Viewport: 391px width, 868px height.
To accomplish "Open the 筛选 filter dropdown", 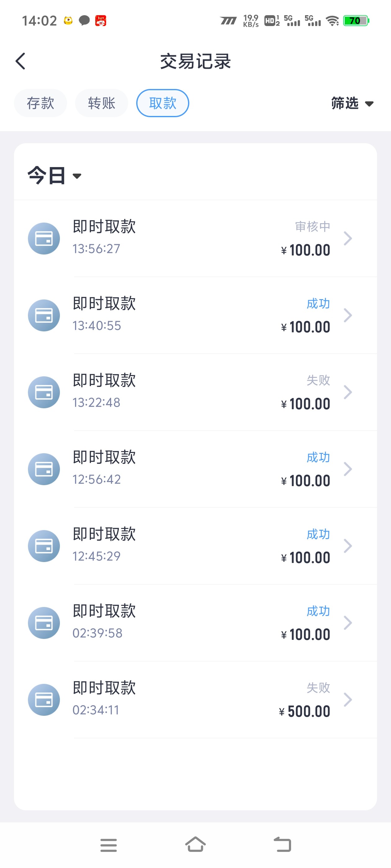I will 352,103.
